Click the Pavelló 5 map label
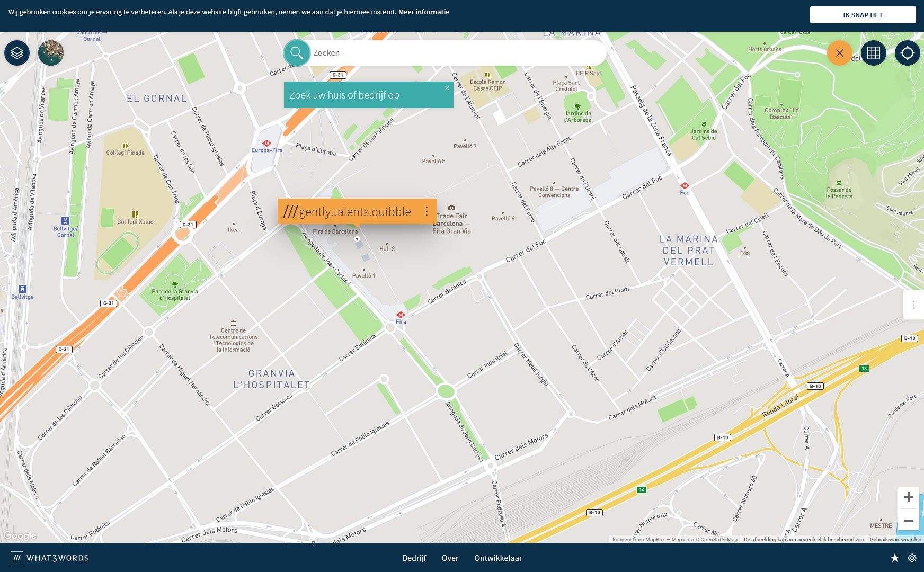Screen dimensions: 924x572 (433, 161)
